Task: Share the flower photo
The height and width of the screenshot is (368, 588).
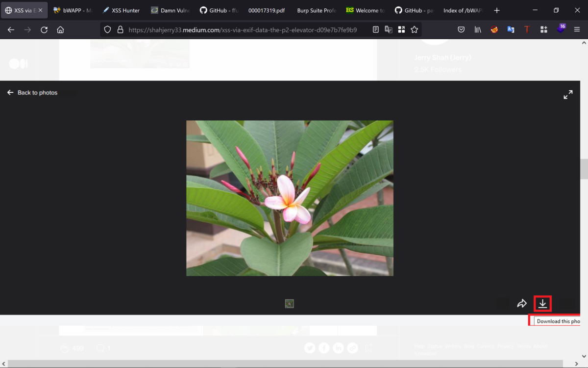Action: [x=522, y=304]
